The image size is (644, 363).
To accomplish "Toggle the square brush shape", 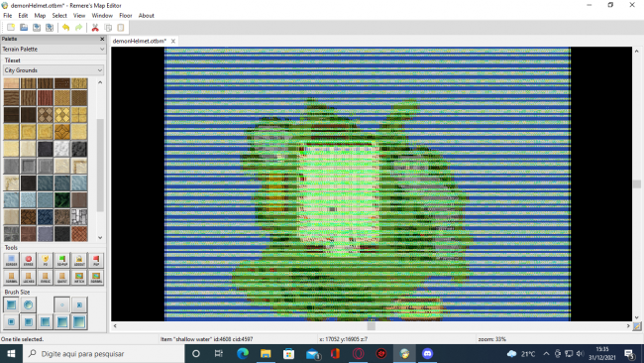I will (x=11, y=304).
